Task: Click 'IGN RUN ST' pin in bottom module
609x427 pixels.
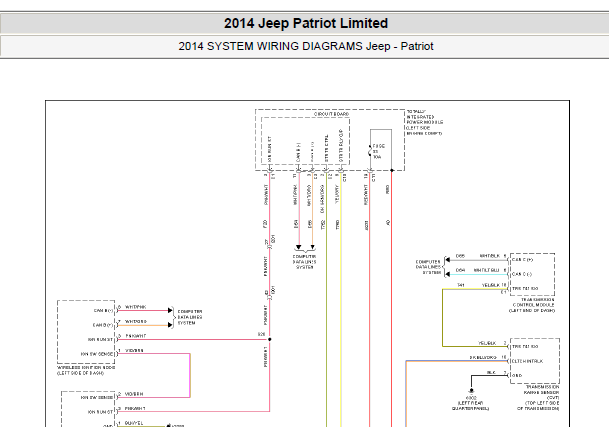Action: (100, 412)
